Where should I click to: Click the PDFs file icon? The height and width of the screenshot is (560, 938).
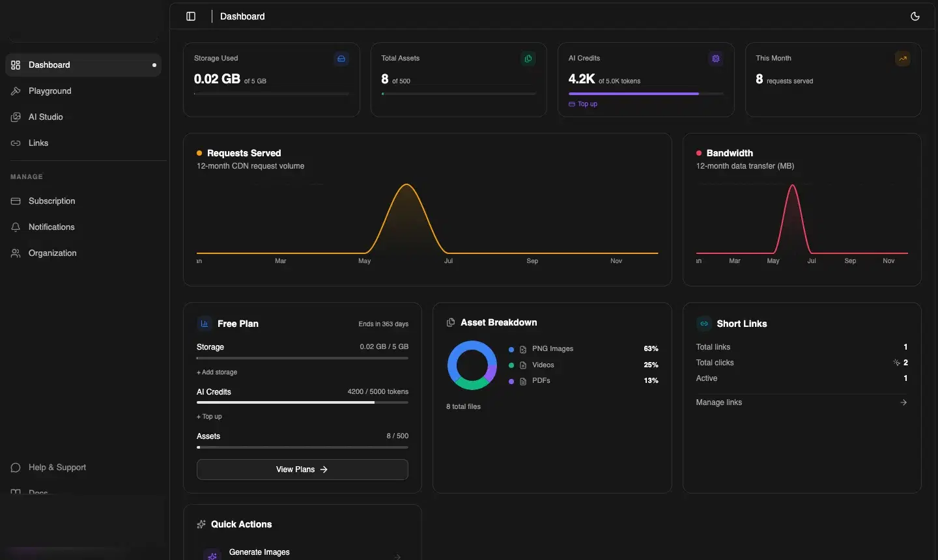coord(523,381)
